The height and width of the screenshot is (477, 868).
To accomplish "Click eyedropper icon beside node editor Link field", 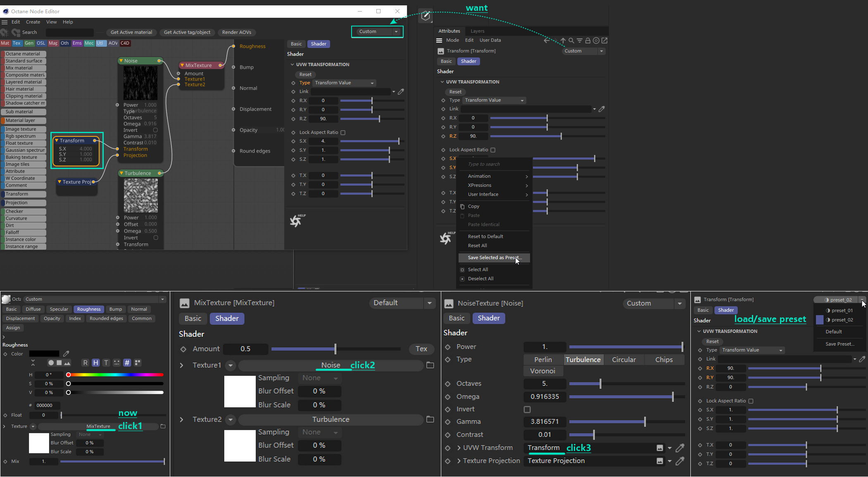I will click(400, 92).
